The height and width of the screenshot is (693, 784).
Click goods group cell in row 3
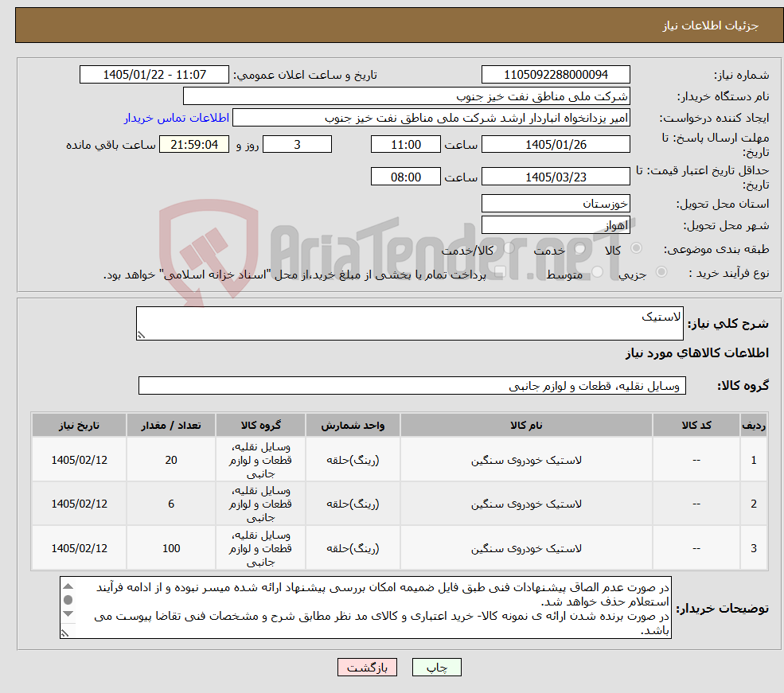[260, 548]
